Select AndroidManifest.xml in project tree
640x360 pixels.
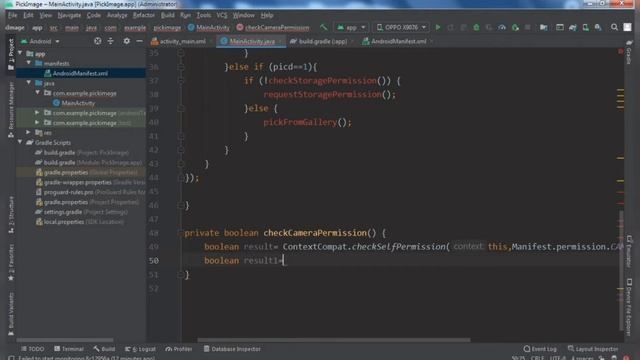pos(80,73)
